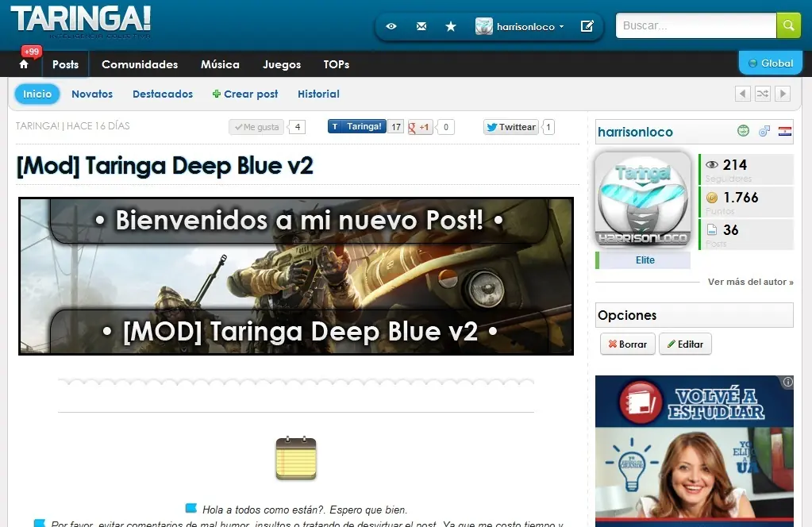Viewport: 812px width, 527px height.
Task: Click the male gender icon by author
Action: click(764, 131)
